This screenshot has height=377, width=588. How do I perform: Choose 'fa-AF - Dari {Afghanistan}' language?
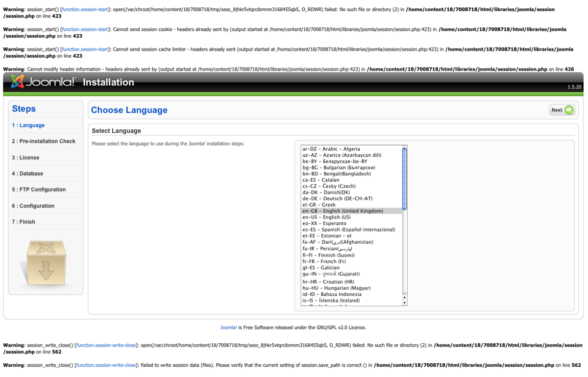351,242
